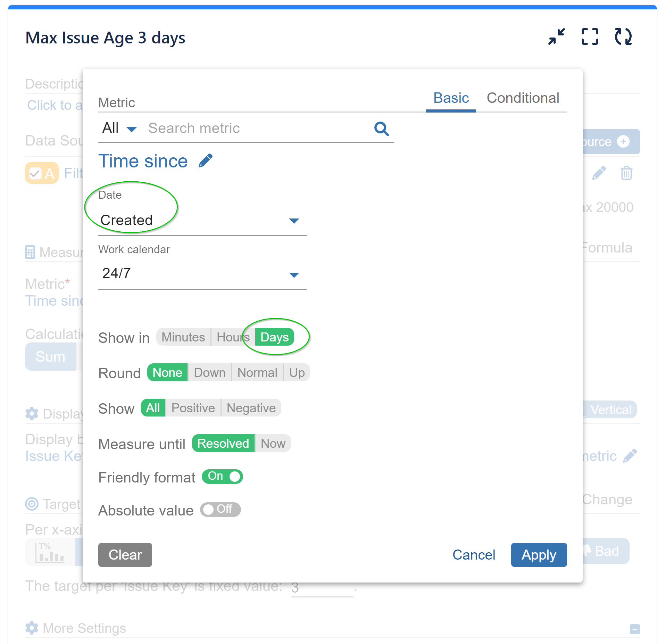Open the Date dropdown showing Created
The height and width of the screenshot is (644, 665).
(x=202, y=221)
